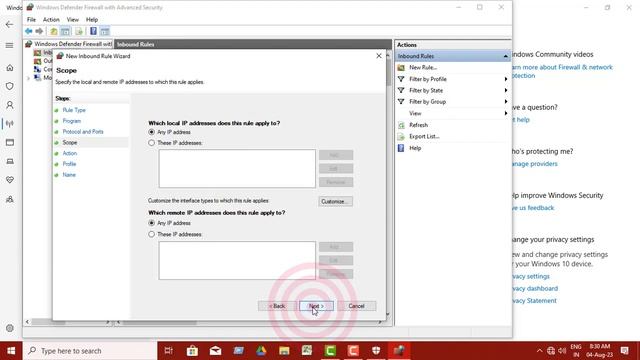Click Task View taskbar icon

[169, 351]
